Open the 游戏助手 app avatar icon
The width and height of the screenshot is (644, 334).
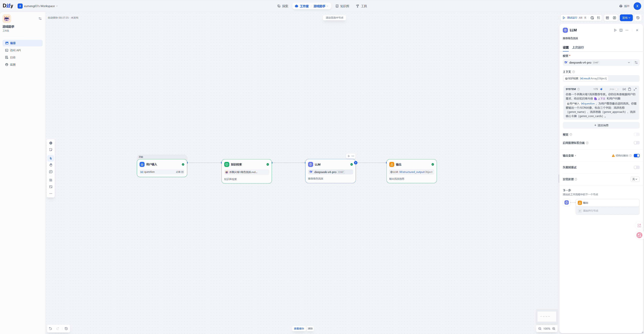[7, 18]
